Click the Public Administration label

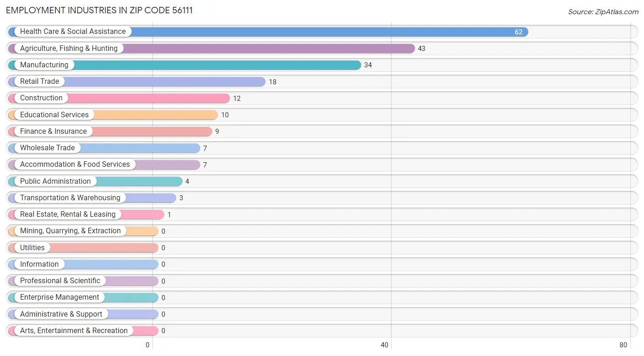tap(55, 181)
